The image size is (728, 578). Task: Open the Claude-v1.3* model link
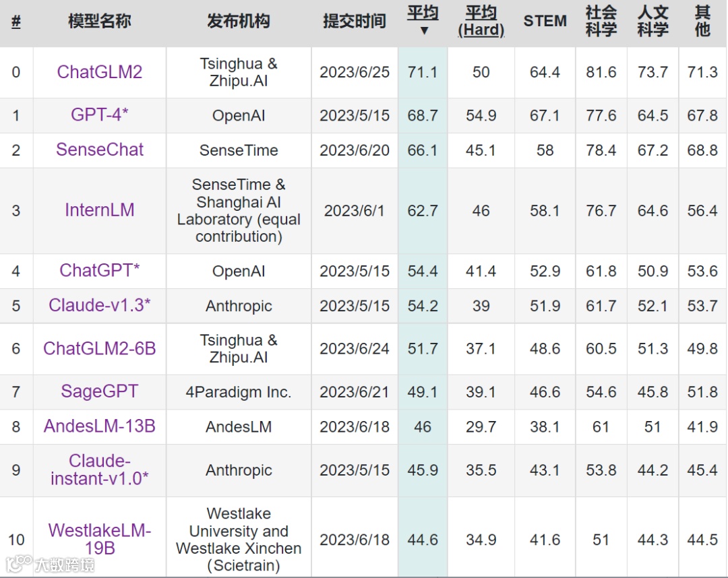99,305
